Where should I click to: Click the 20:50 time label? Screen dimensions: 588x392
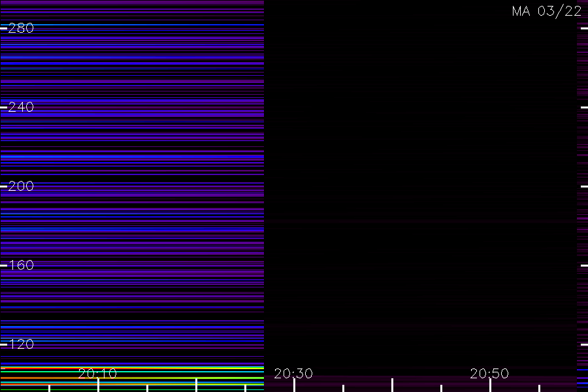(x=489, y=374)
